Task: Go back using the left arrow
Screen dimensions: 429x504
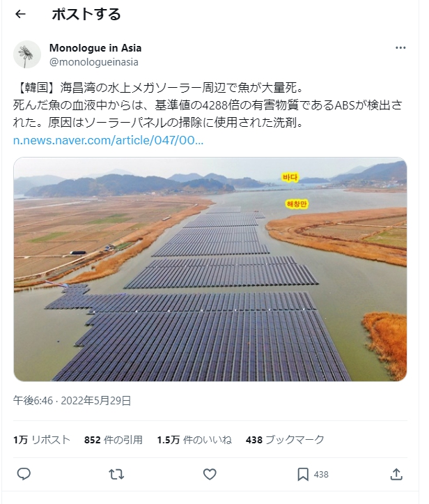Action: (21, 14)
